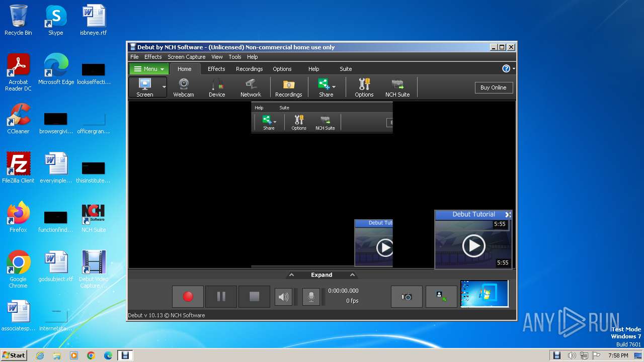Open NCH Suite from the toolbar
Image resolution: width=644 pixels, height=362 pixels.
tap(397, 87)
